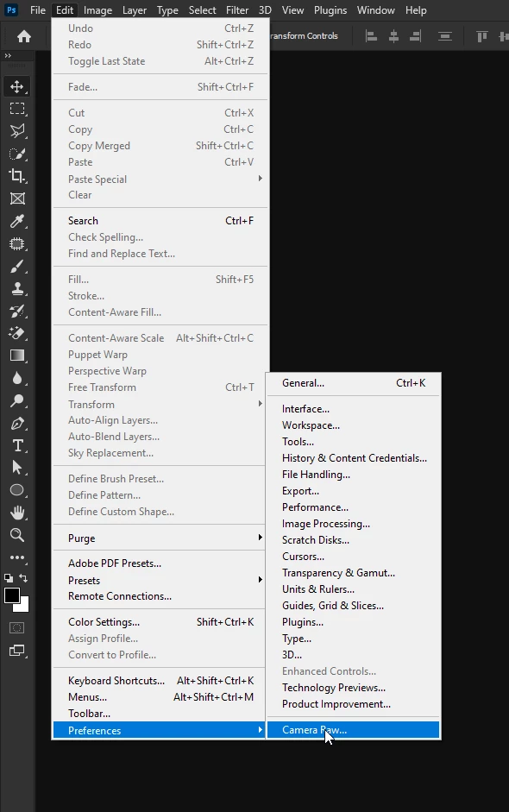The width and height of the screenshot is (509, 812).
Task: Open the Help menu
Action: click(x=416, y=10)
